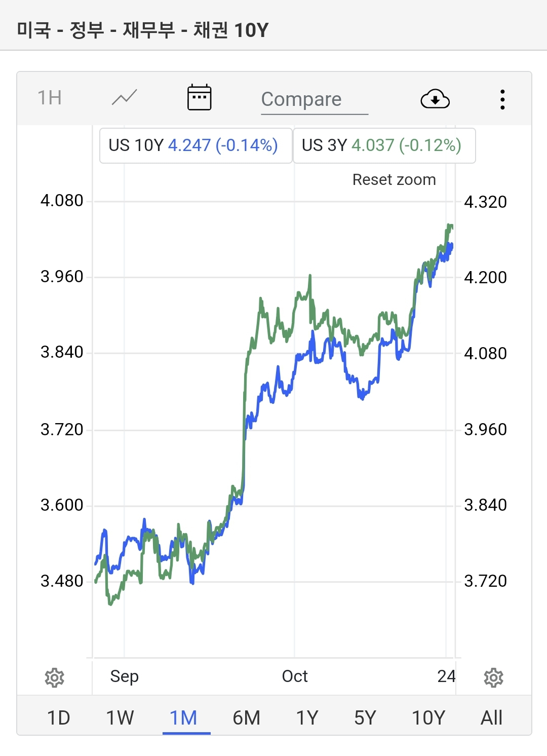Screen dimensions: 547x756
Task: Select the 1M time range tab
Action: coord(183,717)
